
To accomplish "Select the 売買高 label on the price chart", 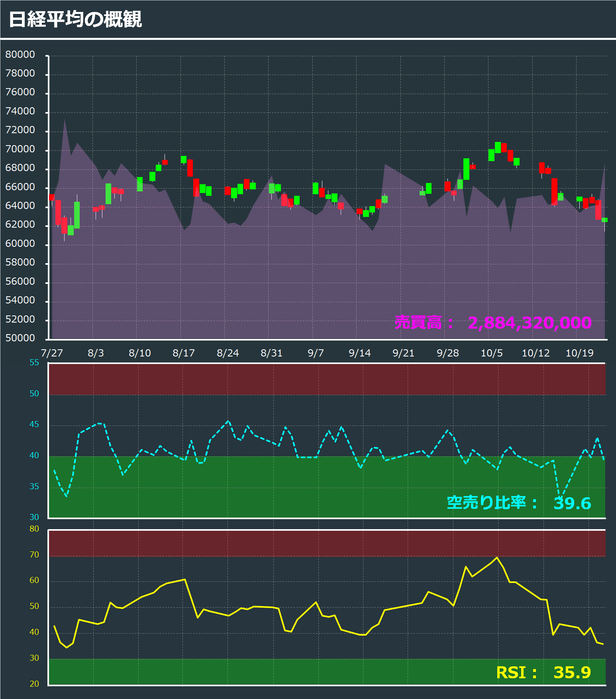I will point(424,322).
